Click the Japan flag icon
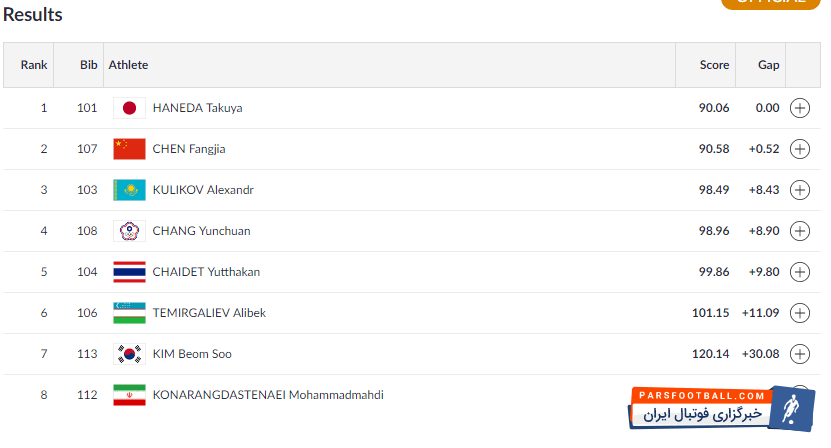 129,108
